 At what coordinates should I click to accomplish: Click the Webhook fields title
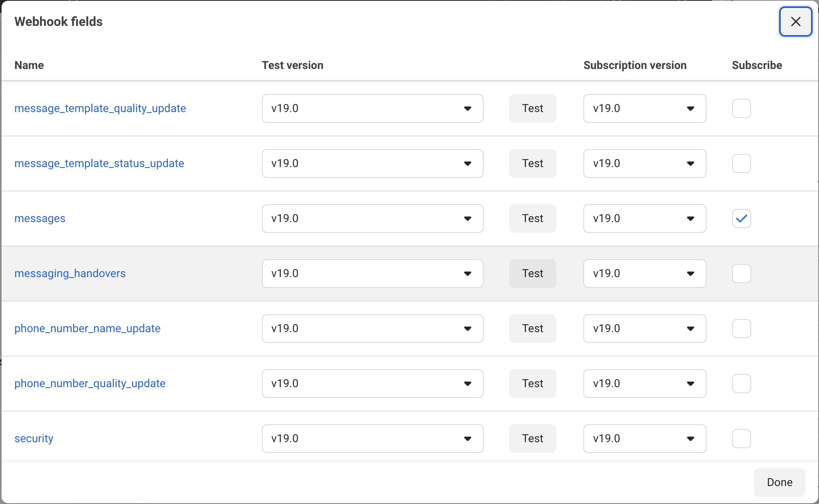coord(59,22)
